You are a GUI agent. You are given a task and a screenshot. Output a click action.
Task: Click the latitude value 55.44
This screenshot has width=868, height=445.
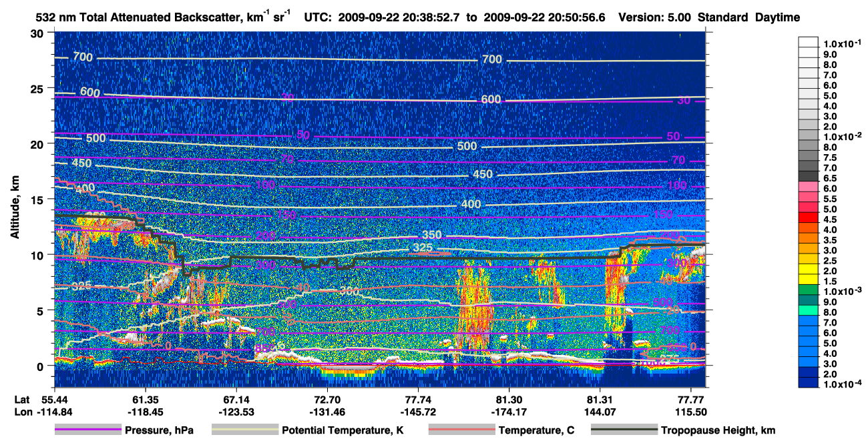[x=54, y=399]
